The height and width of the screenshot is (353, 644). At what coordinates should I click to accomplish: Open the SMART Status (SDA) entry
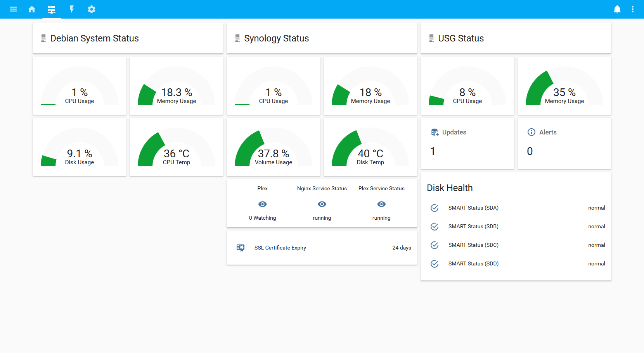(x=473, y=208)
